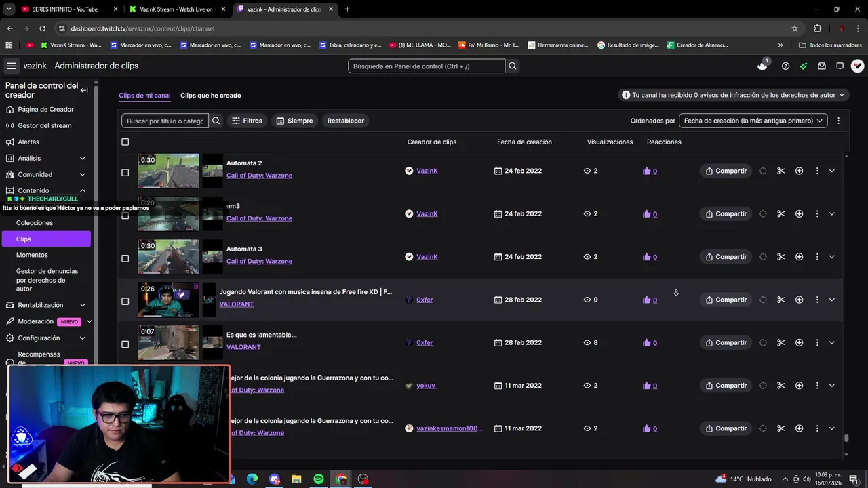868x488 pixels.
Task: Edit the Free fire Valorant clip with scissors
Action: (x=781, y=300)
